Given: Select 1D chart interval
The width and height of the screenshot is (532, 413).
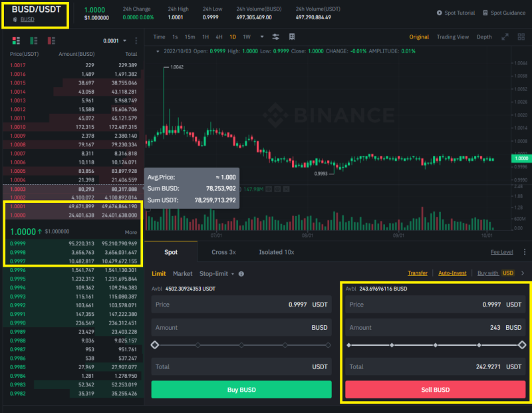Looking at the screenshot, I should 233,37.
